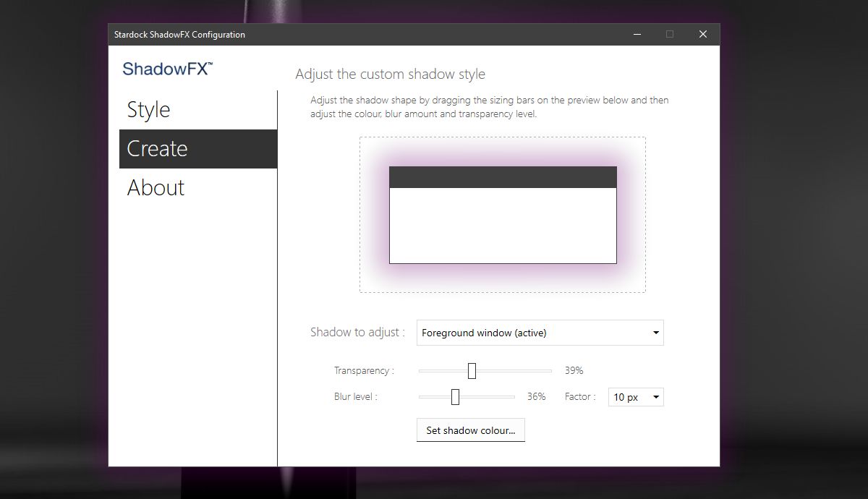Click the Blur level slider handle
Viewport: 868px width, 499px height.
(x=455, y=397)
